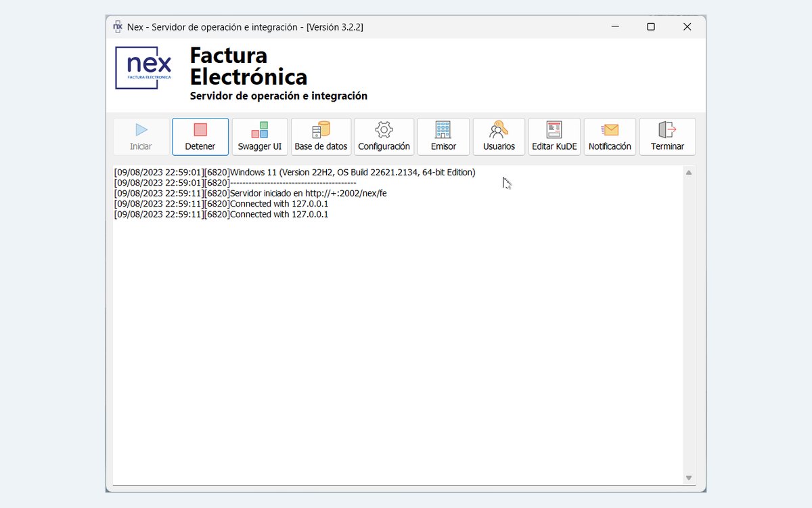Close the Nex window
The height and width of the screenshot is (508, 812).
687,26
